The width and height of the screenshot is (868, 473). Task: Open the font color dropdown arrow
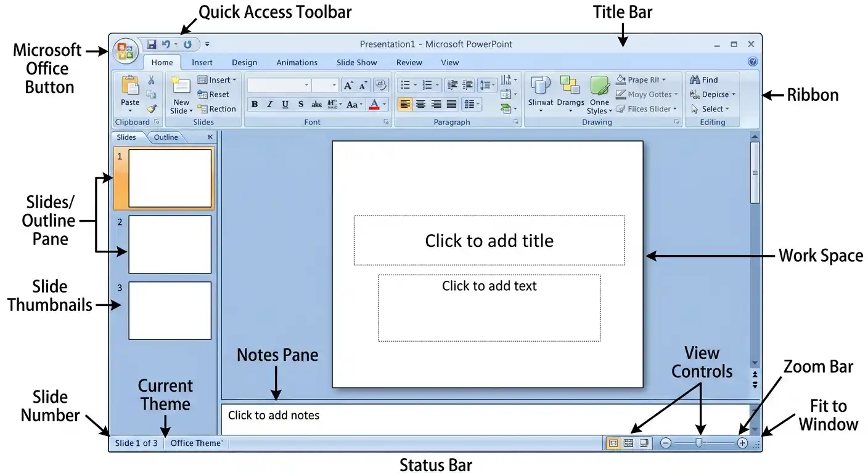click(384, 105)
